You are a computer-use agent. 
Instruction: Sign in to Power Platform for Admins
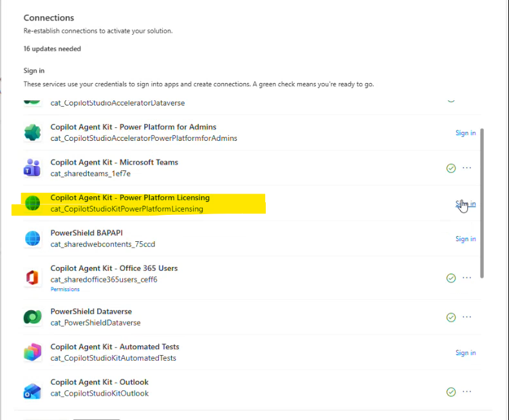465,132
